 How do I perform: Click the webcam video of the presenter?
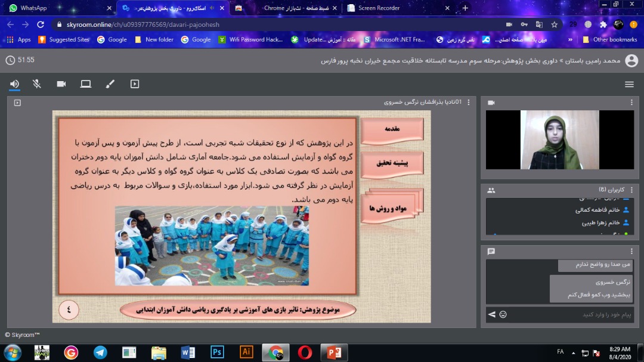click(x=560, y=140)
